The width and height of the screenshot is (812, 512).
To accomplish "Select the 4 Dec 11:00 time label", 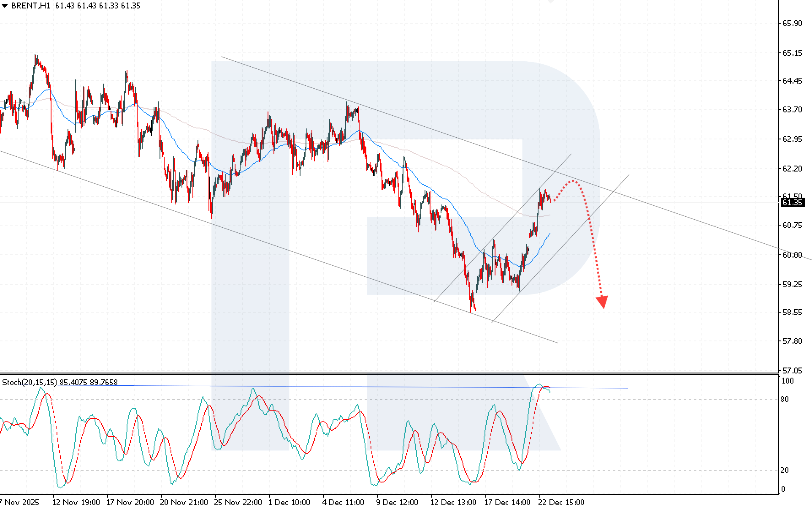I will tap(343, 502).
